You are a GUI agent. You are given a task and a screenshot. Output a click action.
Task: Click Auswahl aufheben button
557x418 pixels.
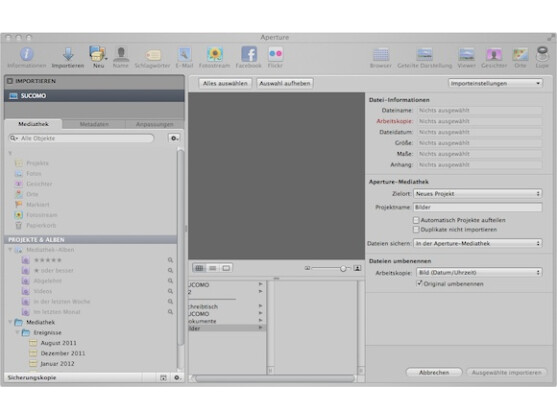(285, 83)
